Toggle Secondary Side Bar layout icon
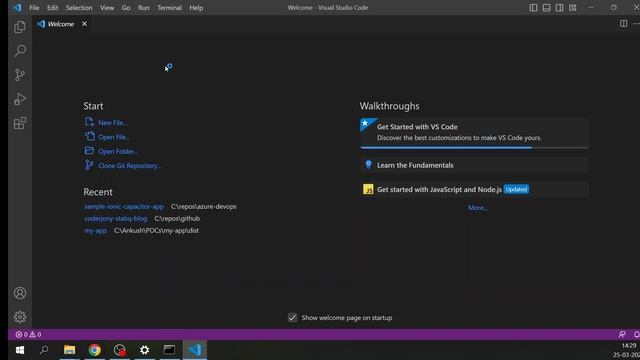640x360 pixels. pyautogui.click(x=559, y=8)
